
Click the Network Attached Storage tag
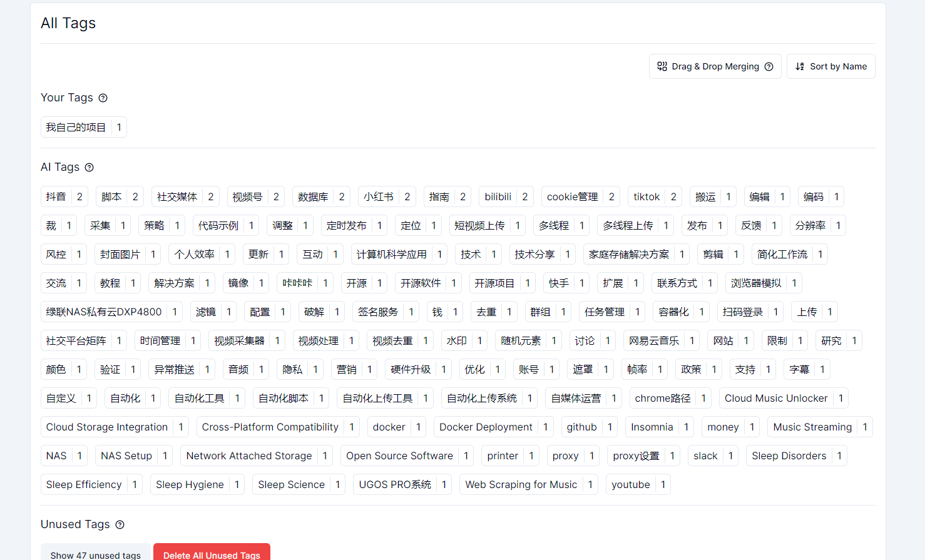(x=248, y=456)
